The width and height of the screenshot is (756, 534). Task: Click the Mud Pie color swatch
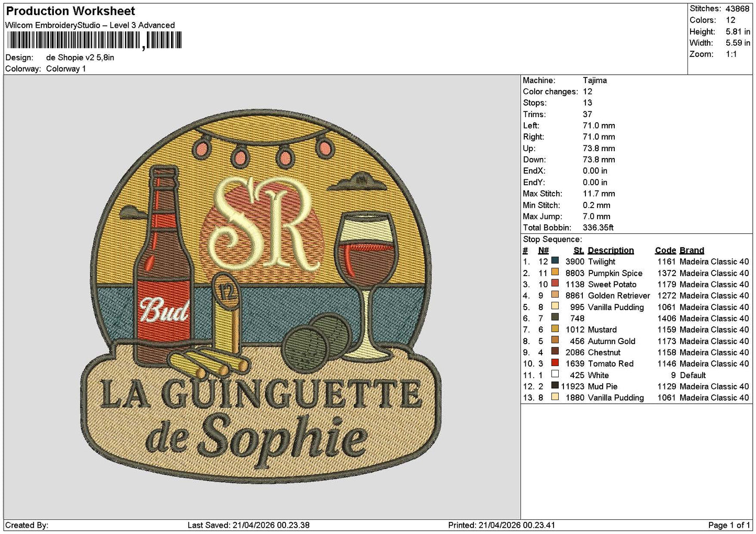pos(555,385)
